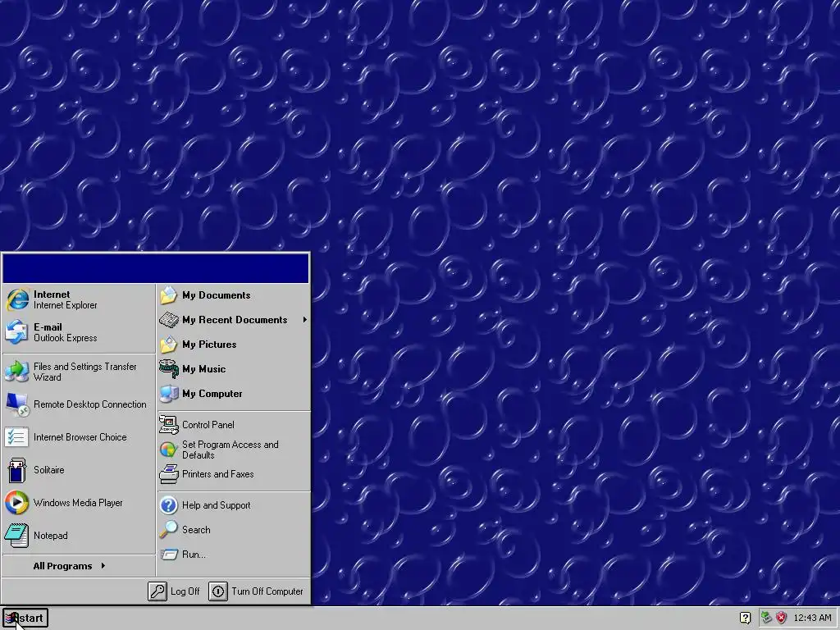The width and height of the screenshot is (840, 630).
Task: Open the My Pictures label
Action: pyautogui.click(x=209, y=345)
